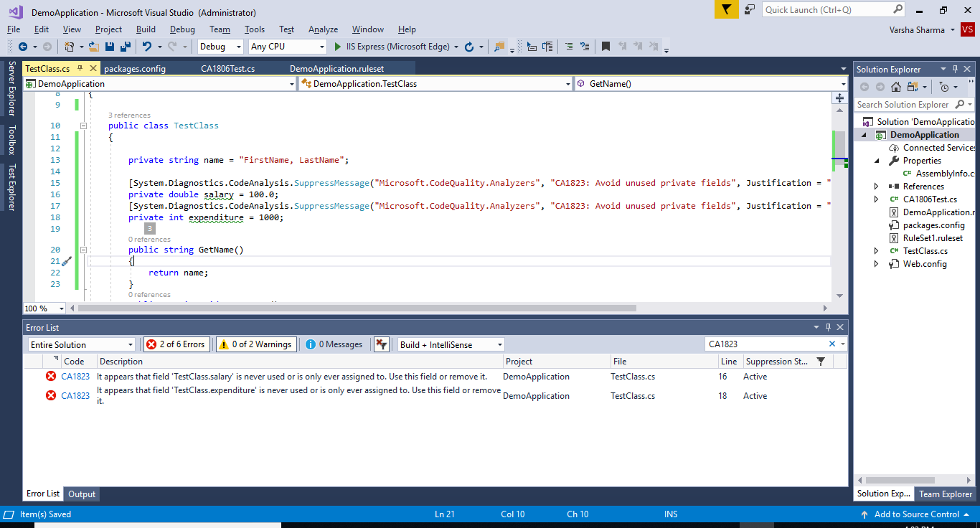Toggle the '0 Messages' filter button

click(x=334, y=344)
